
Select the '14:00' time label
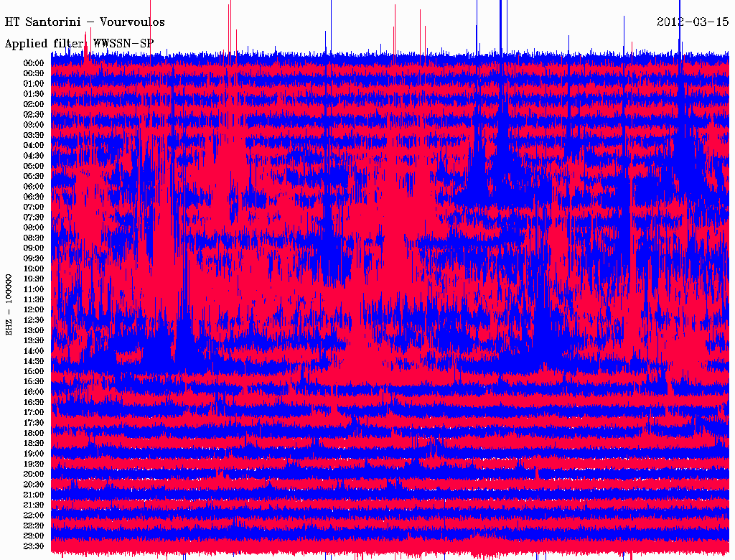point(34,351)
